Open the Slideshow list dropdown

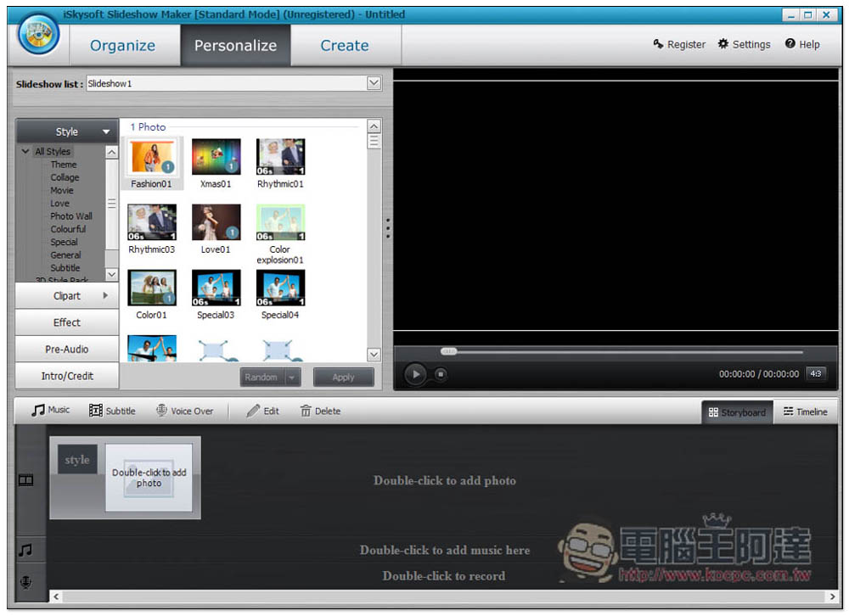[374, 83]
